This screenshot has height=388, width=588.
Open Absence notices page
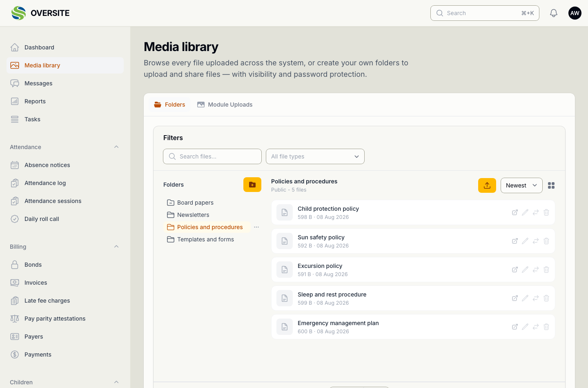pyautogui.click(x=65, y=165)
